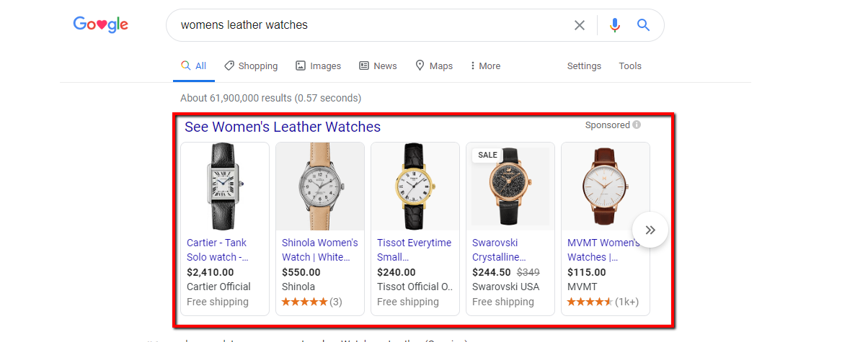The image size is (868, 342).
Task: Open the Google logo homepage link
Action: point(100,25)
